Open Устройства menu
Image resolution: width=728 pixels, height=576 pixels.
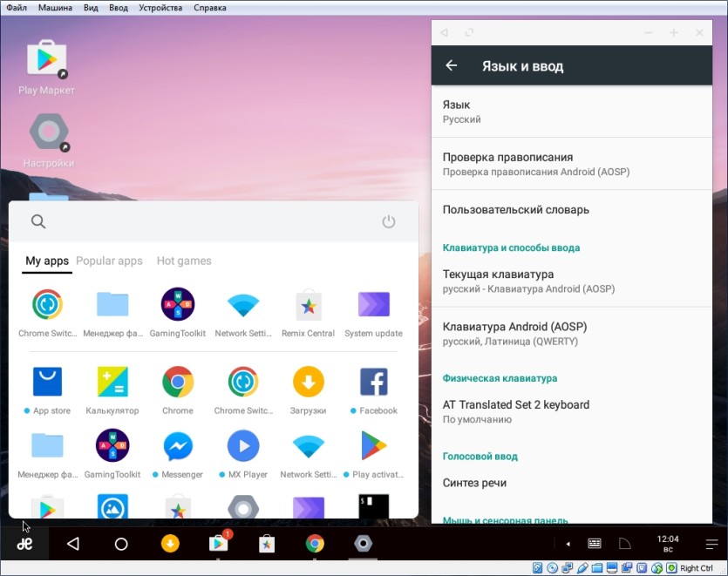pos(160,8)
